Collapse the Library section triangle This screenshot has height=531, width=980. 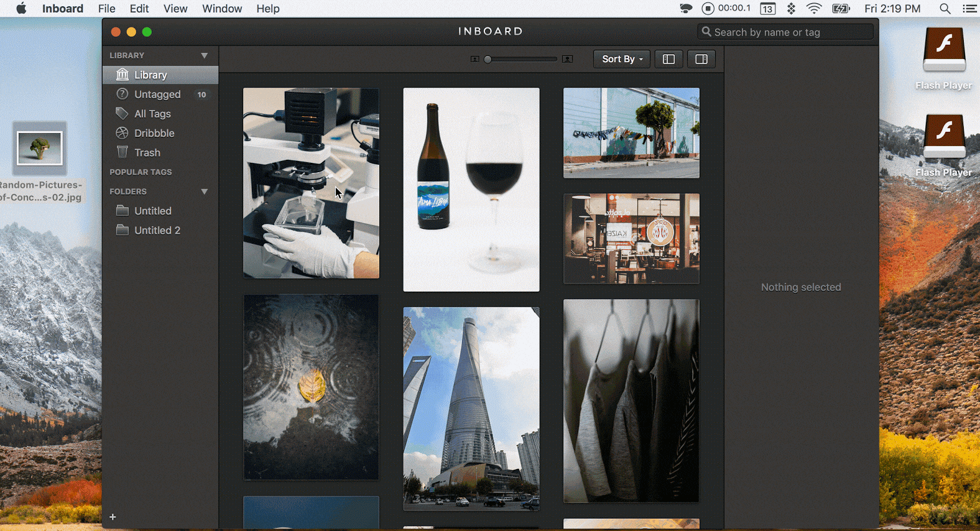click(204, 55)
